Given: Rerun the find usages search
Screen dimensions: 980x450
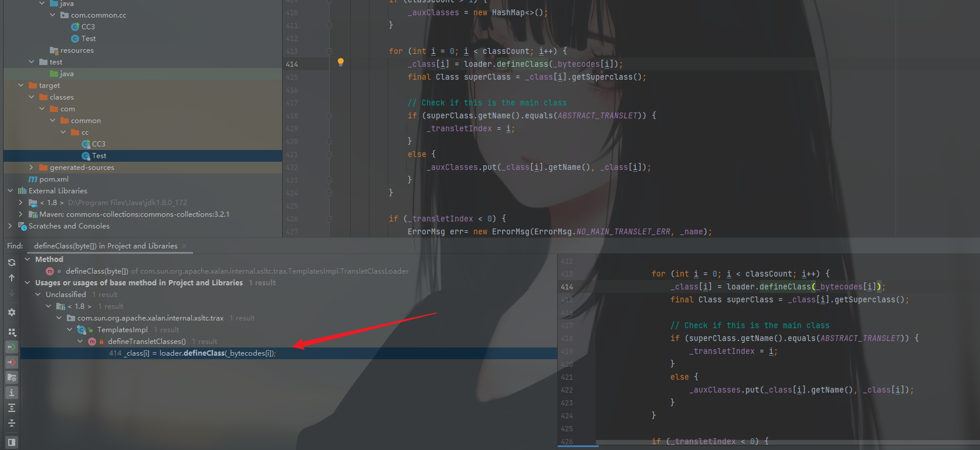Looking at the screenshot, I should coord(11,262).
